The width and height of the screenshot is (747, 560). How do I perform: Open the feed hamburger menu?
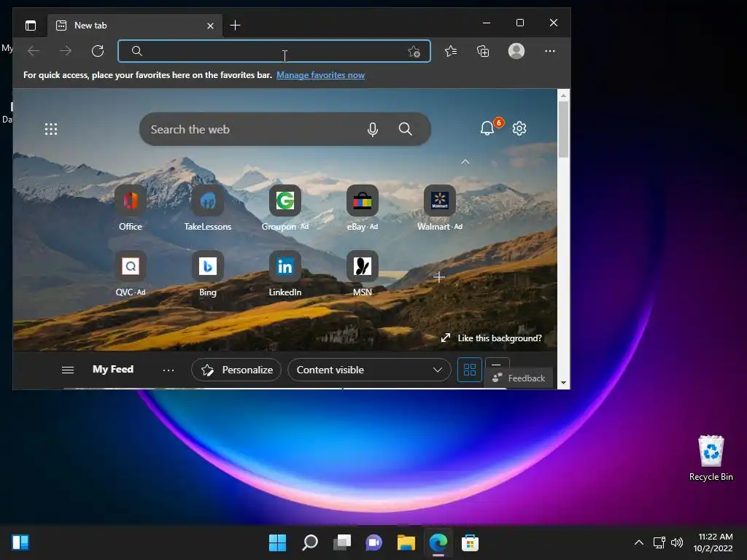pos(68,370)
